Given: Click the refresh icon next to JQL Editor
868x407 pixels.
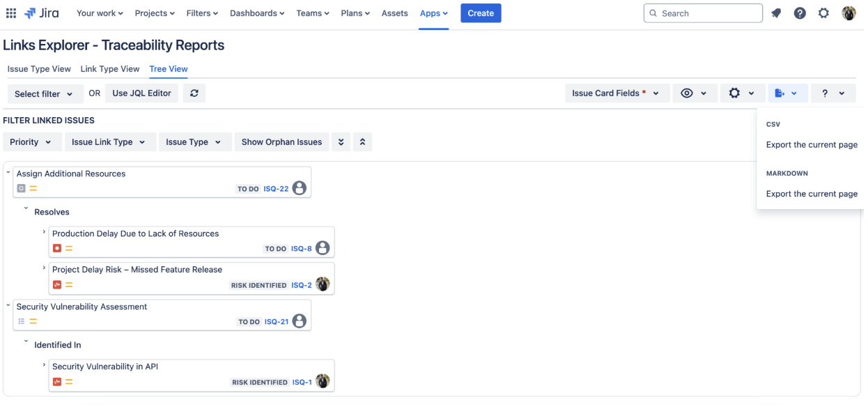Looking at the screenshot, I should click(x=194, y=93).
